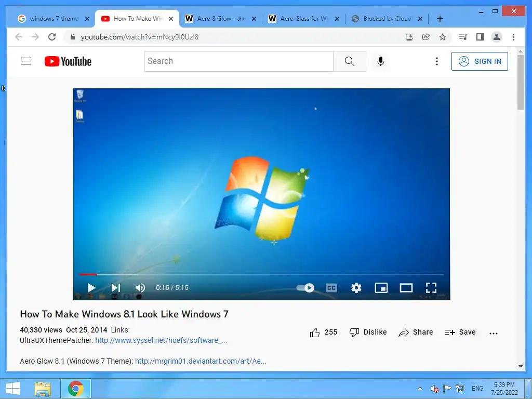Open the mrgrim01.deviantart.com link
This screenshot has height=399, width=532.
tap(201, 361)
